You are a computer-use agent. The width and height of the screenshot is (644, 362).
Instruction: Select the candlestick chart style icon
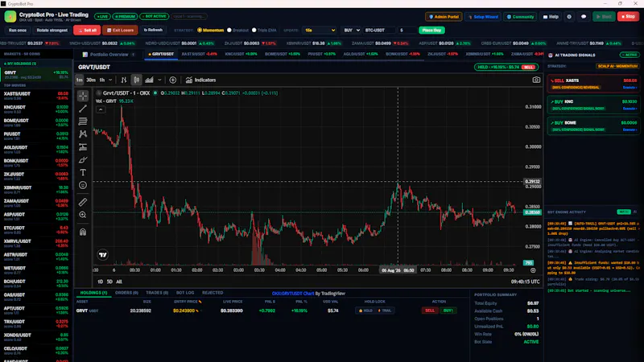[x=136, y=80]
